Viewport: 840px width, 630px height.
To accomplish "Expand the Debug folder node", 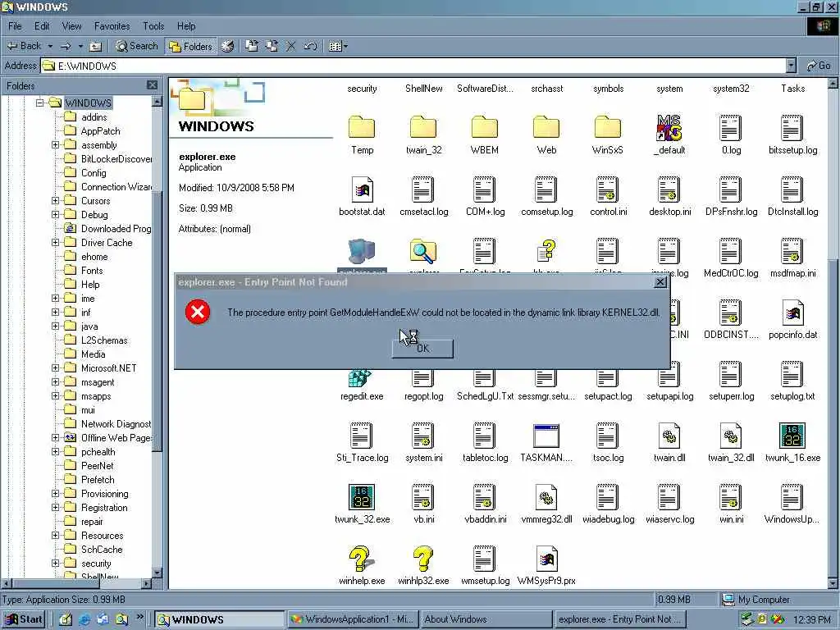I will (55, 214).
